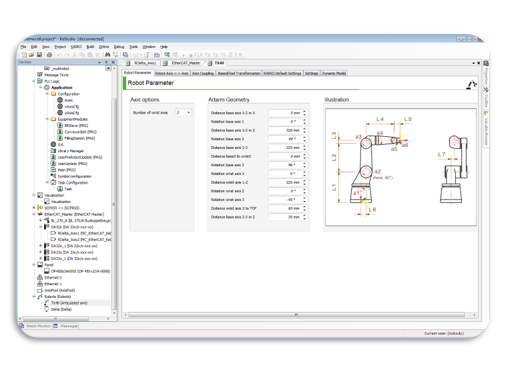Open the Devices panel dropdown arrow

pyautogui.click(x=99, y=62)
